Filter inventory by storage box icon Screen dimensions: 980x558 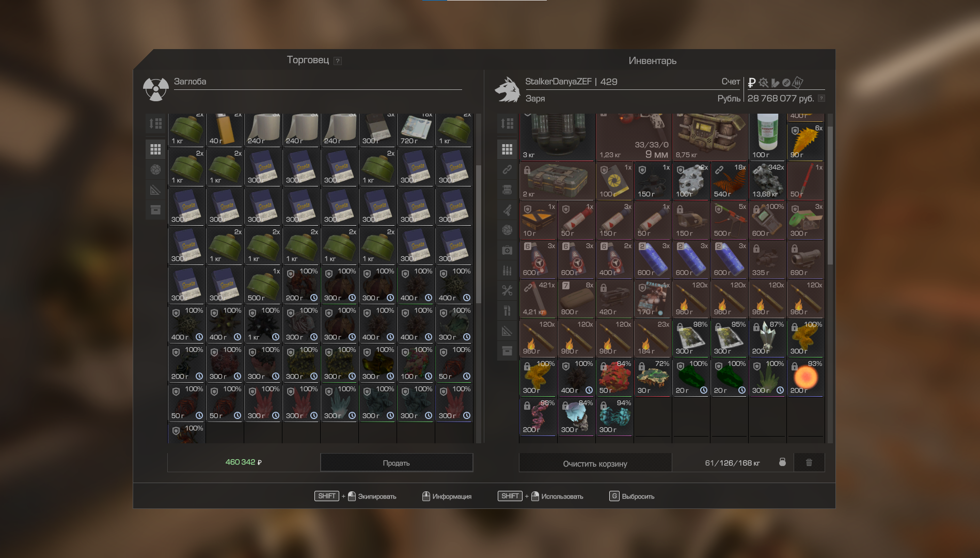[508, 351]
